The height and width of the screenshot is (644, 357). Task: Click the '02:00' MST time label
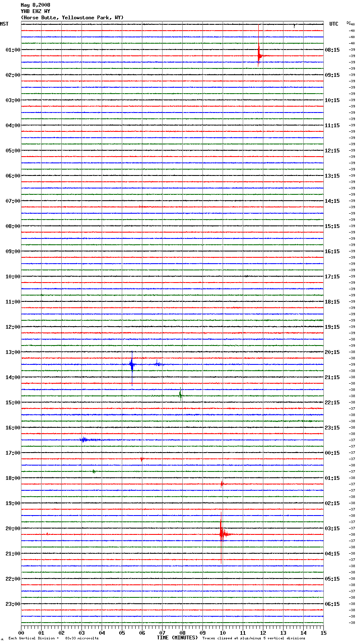[x=13, y=75]
